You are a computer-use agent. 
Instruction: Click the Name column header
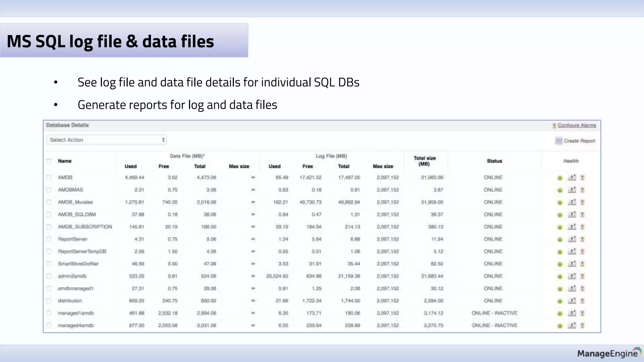[64, 161]
